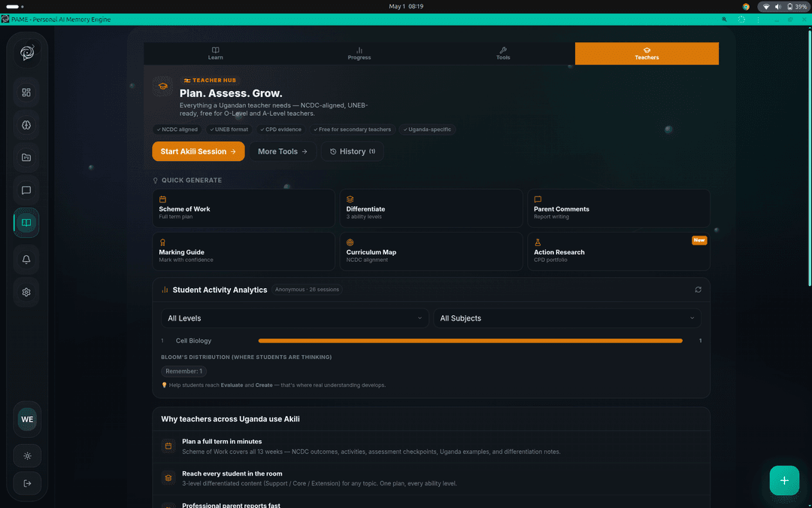
Task: Click the Action Research flask icon
Action: pos(538,242)
